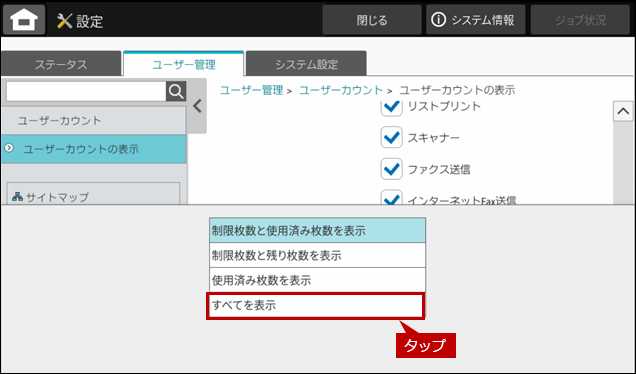
Task: Click the ユーザーカウント breadcrumb link
Action: (x=341, y=90)
